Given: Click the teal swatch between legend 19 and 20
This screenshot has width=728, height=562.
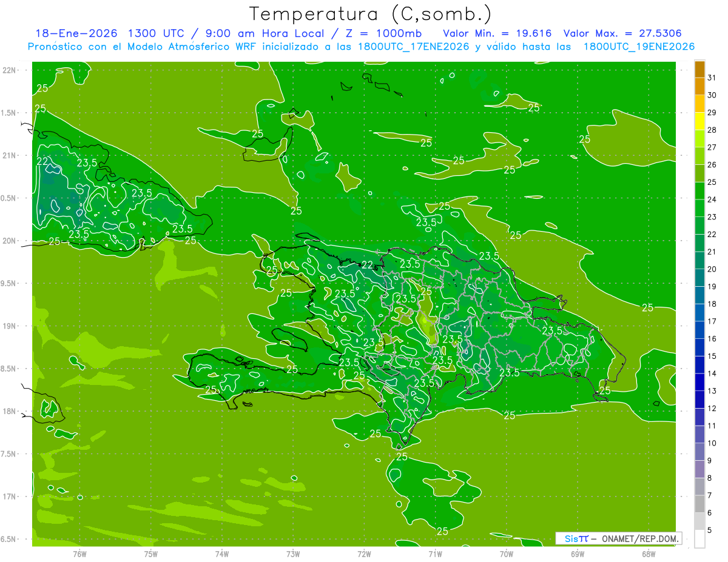Looking at the screenshot, I should click(699, 278).
